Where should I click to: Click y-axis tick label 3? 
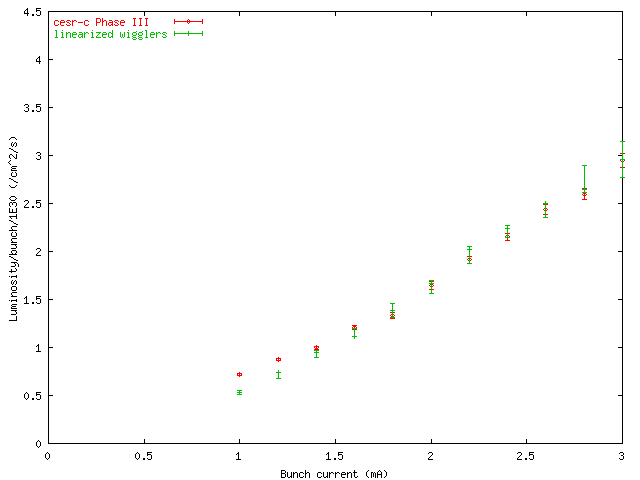pyautogui.click(x=38, y=156)
